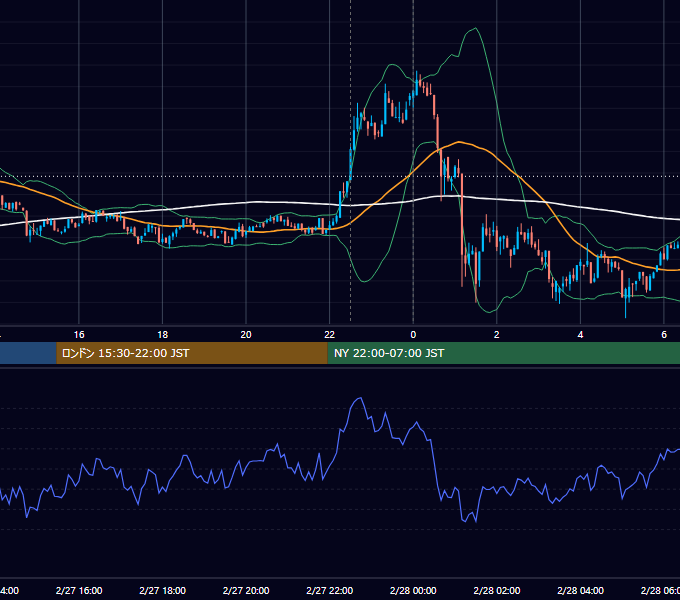
Task: Click the hour label 0 on price chart axis
Action: tap(413, 335)
